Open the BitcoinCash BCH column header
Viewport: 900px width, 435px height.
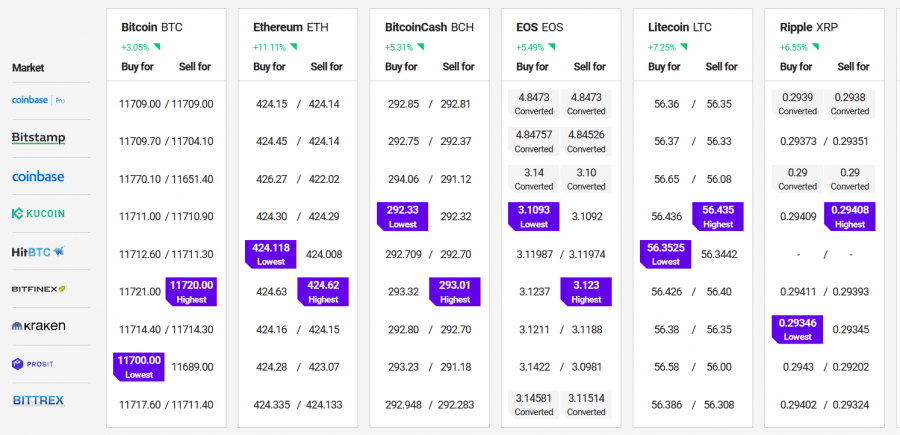pos(430,27)
